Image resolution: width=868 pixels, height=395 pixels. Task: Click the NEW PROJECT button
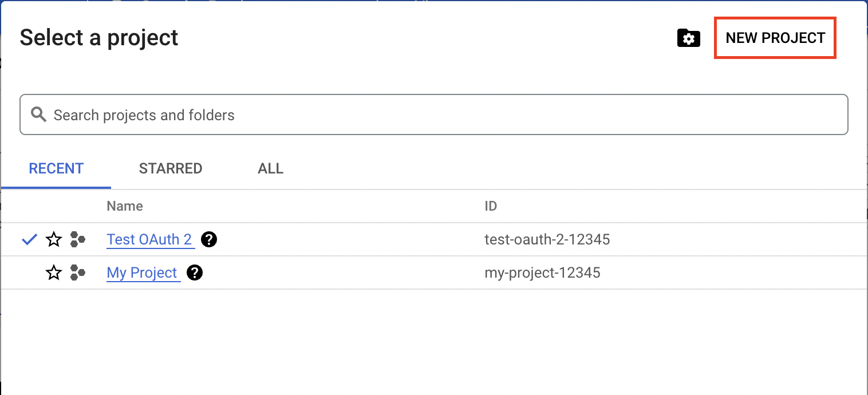point(775,38)
